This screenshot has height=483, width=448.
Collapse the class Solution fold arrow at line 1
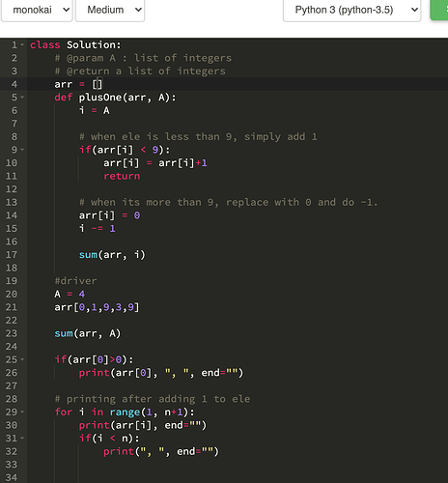tap(22, 44)
